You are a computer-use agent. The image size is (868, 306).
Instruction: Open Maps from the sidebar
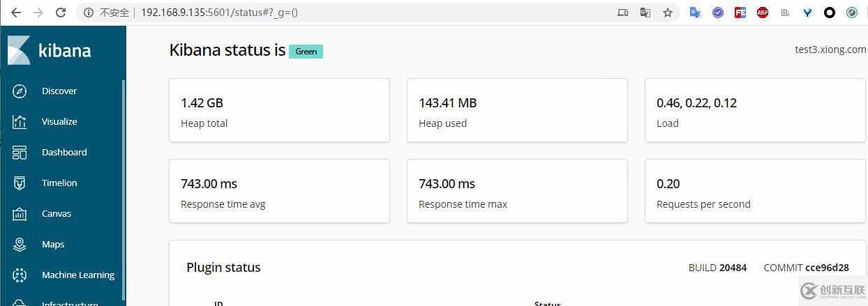coord(53,245)
